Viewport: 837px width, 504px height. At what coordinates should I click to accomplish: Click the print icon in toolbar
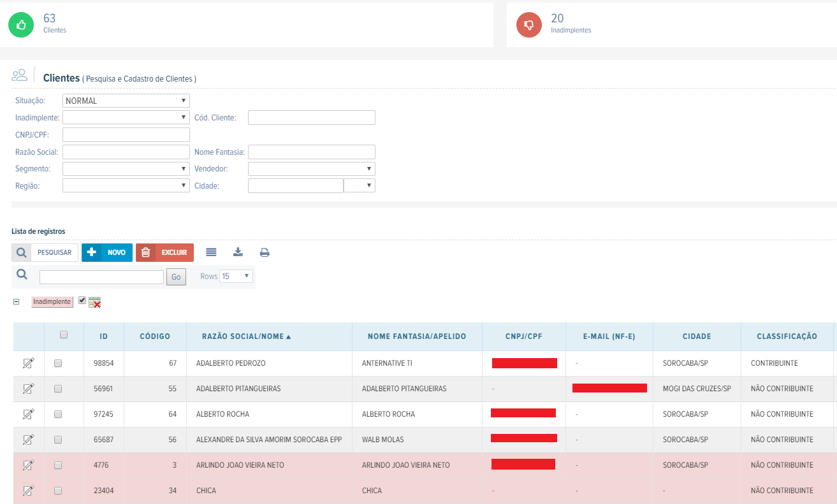coord(265,252)
